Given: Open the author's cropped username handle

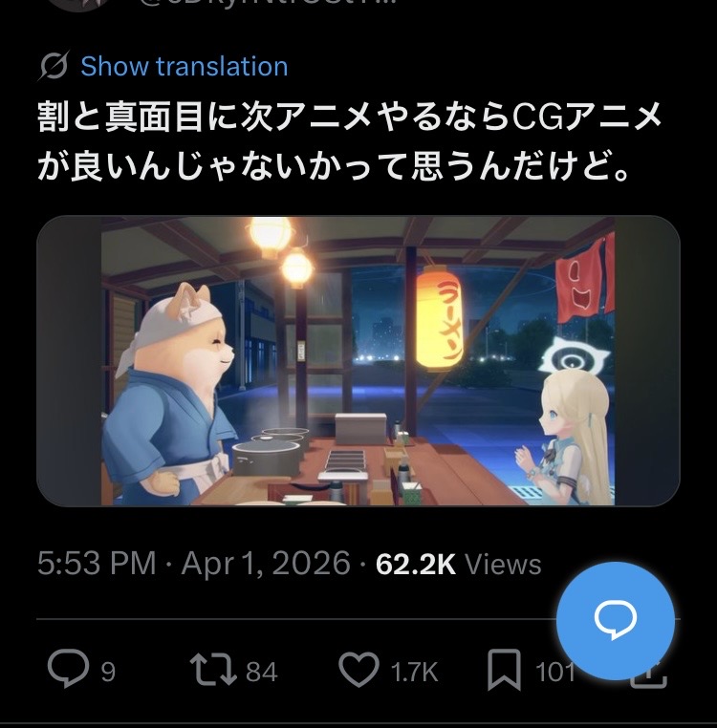Looking at the screenshot, I should pyautogui.click(x=268, y=2).
